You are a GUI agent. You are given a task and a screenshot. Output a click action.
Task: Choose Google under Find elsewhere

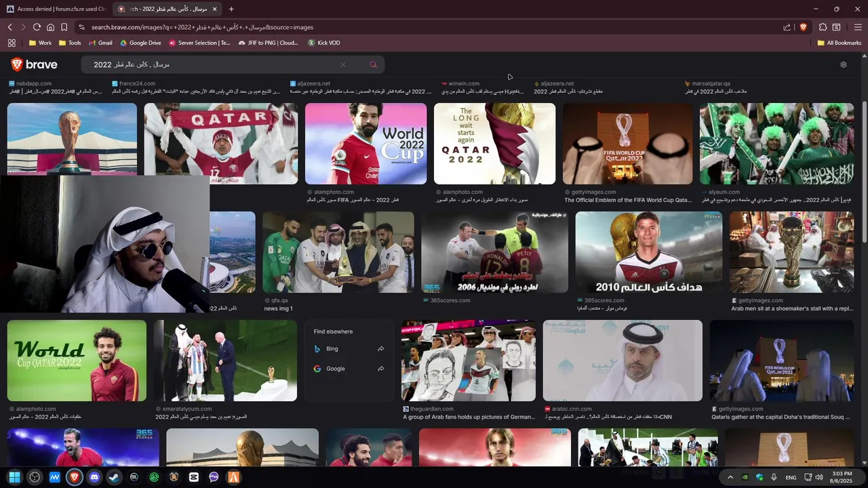[x=349, y=369]
